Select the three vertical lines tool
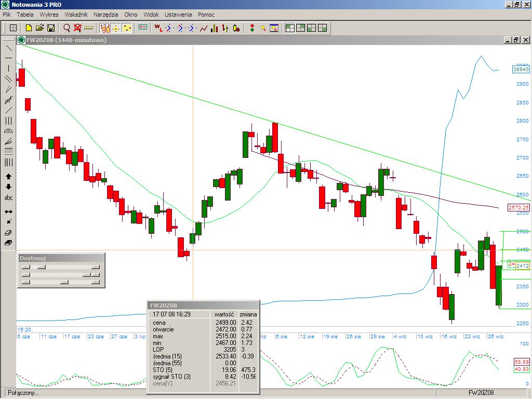Viewport: 532px width, 399px height. 8,121
